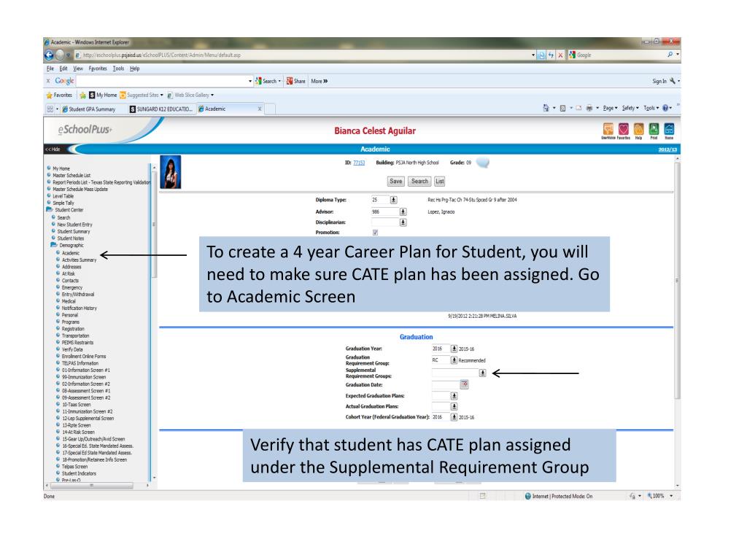Click the browser Back arrow button
The width and height of the screenshot is (747, 560).
coord(49,55)
